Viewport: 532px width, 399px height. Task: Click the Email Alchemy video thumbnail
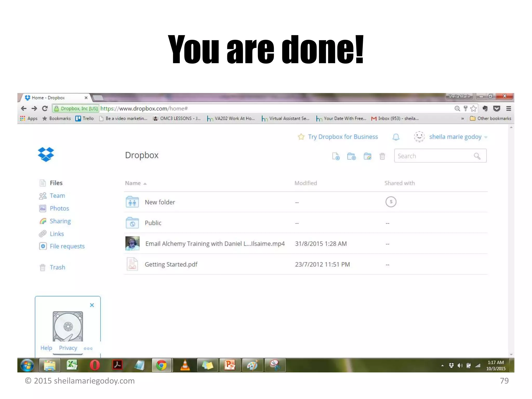pos(132,243)
